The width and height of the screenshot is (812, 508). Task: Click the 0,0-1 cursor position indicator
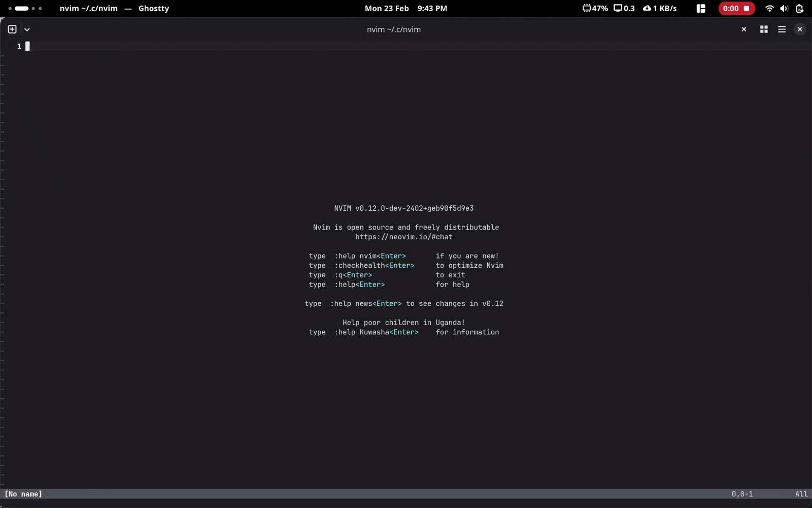point(742,494)
